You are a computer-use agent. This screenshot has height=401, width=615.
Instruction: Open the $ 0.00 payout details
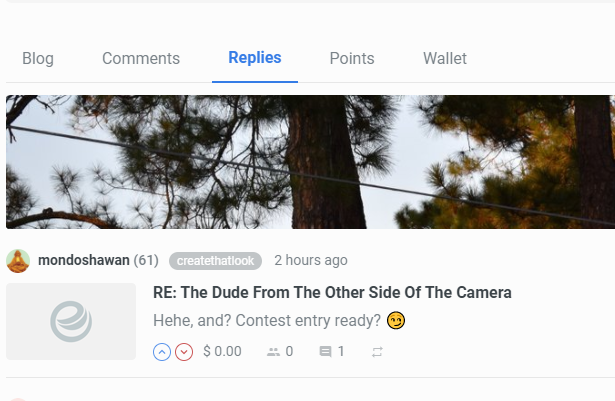(222, 352)
